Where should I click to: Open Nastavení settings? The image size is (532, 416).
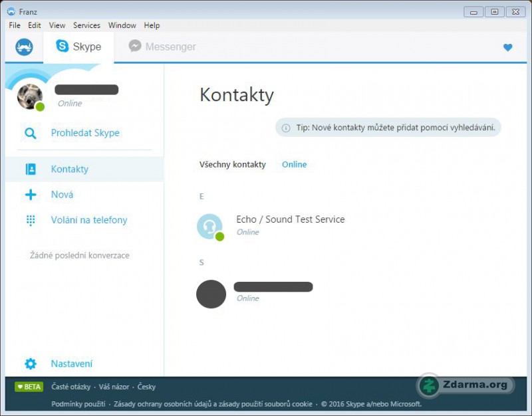(x=72, y=364)
